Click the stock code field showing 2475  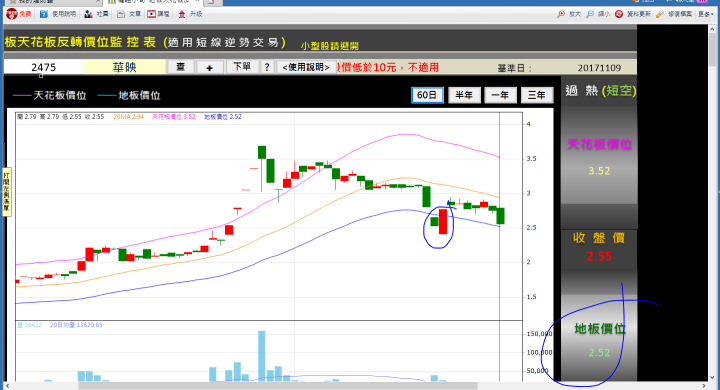click(44, 67)
